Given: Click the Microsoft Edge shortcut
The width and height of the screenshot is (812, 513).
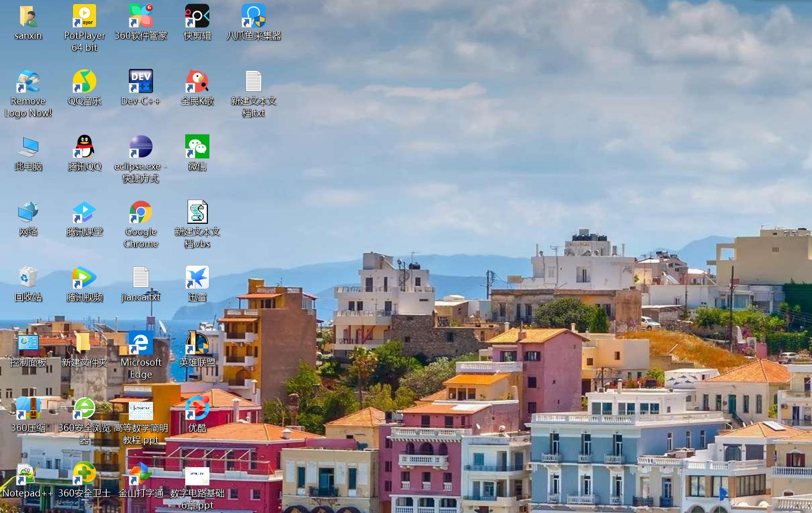Looking at the screenshot, I should 141,344.
